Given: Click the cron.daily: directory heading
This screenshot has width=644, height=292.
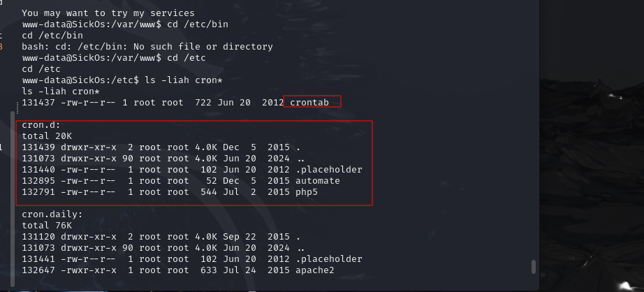Looking at the screenshot, I should (52, 214).
